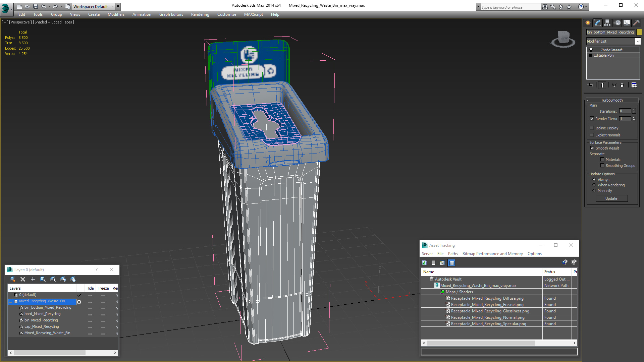Click Hide/Unhide All Layers icon
The image size is (644, 362).
63,279
